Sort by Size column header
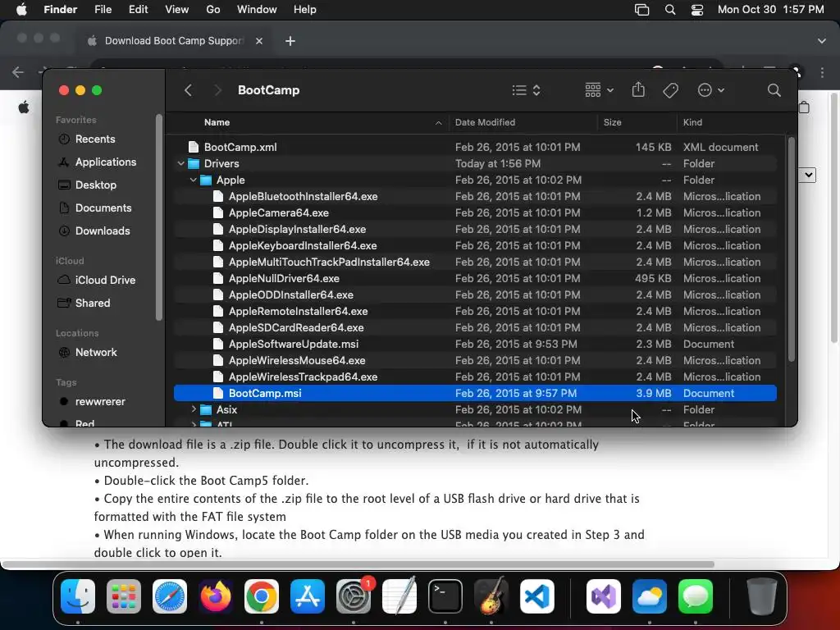The image size is (840, 630). click(612, 122)
